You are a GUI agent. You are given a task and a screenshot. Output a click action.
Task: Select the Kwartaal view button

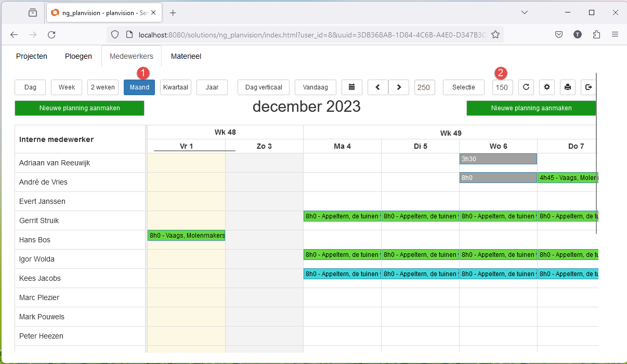point(176,87)
